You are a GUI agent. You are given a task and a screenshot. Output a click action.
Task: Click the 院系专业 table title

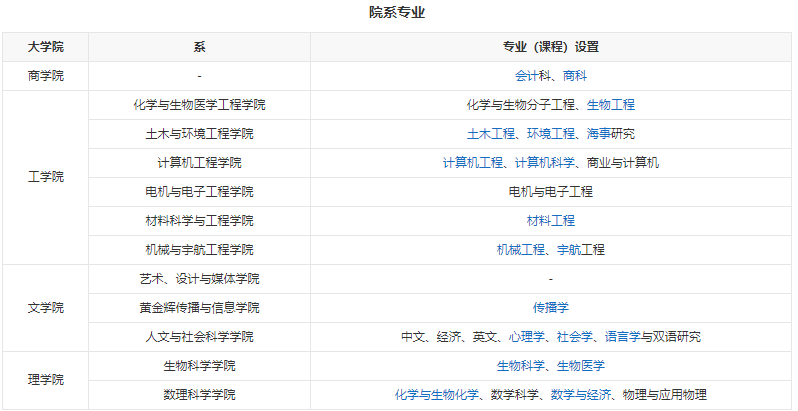point(397,13)
